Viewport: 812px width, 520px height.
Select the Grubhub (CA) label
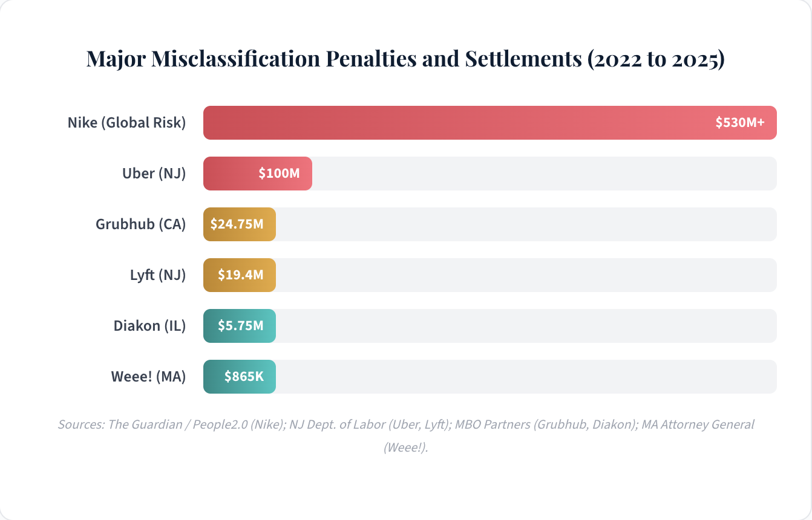pyautogui.click(x=140, y=224)
